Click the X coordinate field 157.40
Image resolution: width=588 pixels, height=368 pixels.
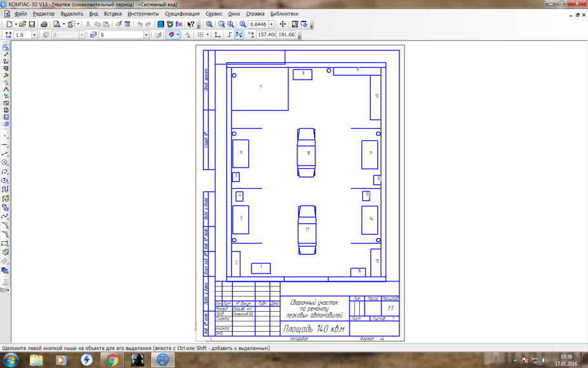(266, 35)
